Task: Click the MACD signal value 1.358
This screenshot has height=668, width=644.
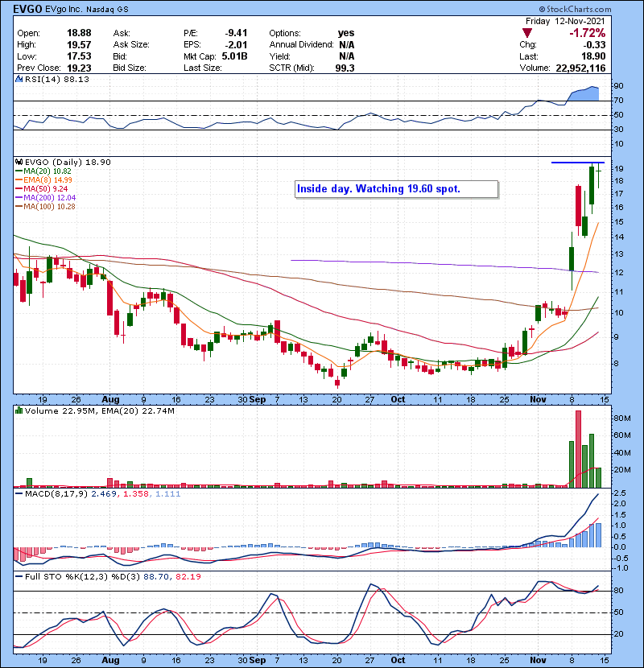Action: pyautogui.click(x=136, y=494)
